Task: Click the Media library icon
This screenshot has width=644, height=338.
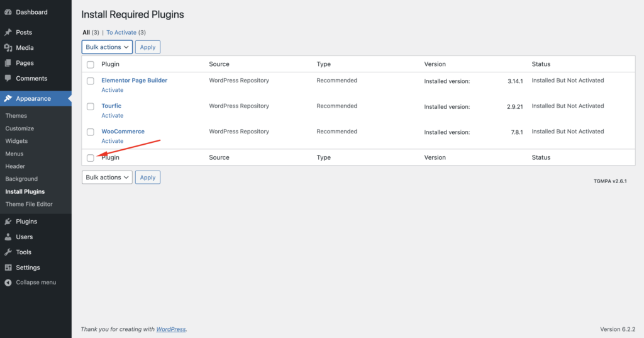Action: point(8,48)
